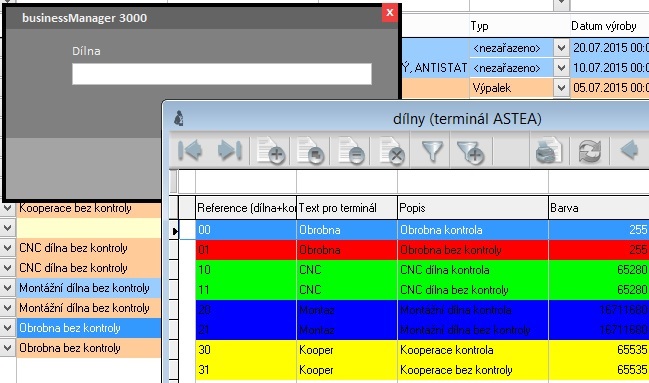Screen dimensions: 649x383
Task: Focus the Dílna input field
Action: coord(222,74)
